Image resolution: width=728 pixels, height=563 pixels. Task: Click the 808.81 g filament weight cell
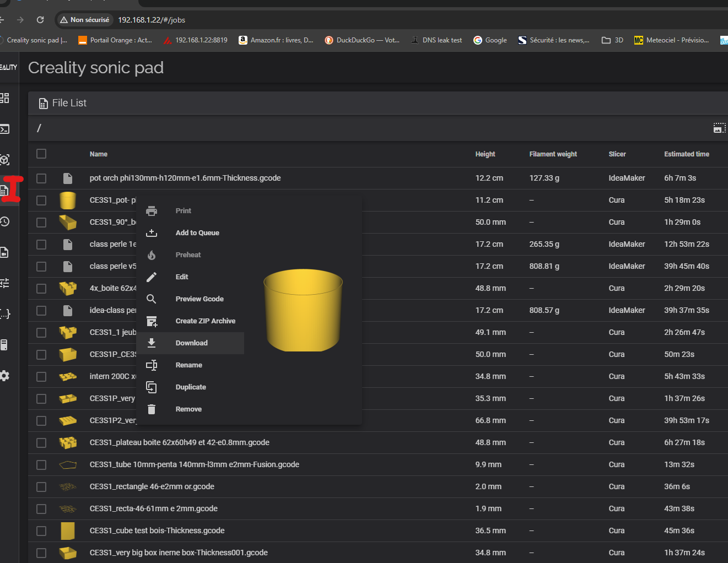click(x=544, y=266)
